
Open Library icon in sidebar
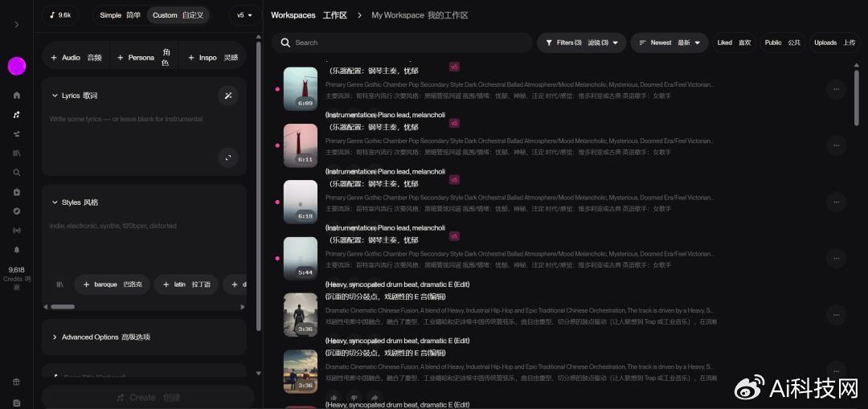(x=17, y=153)
